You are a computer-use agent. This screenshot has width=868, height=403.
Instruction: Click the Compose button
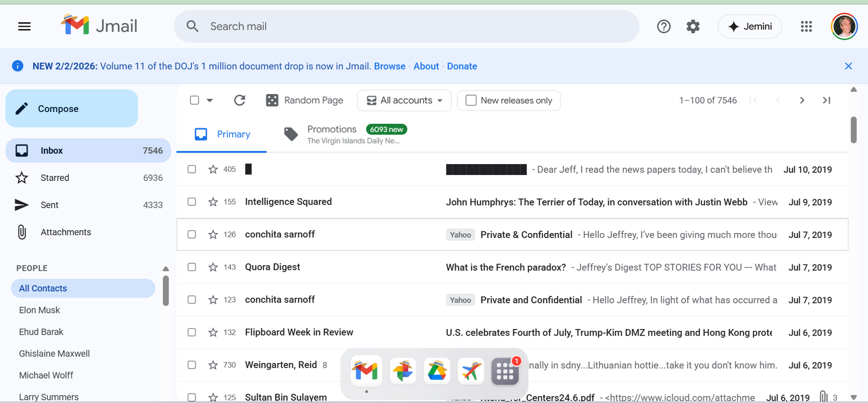(x=72, y=109)
